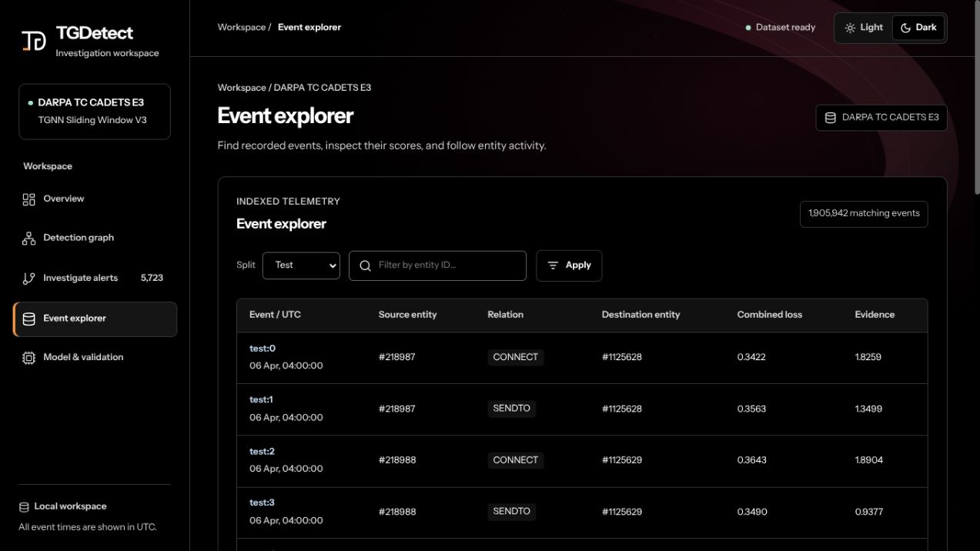This screenshot has width=980, height=551.
Task: Click the Filter by entity ID input
Action: coord(437,265)
